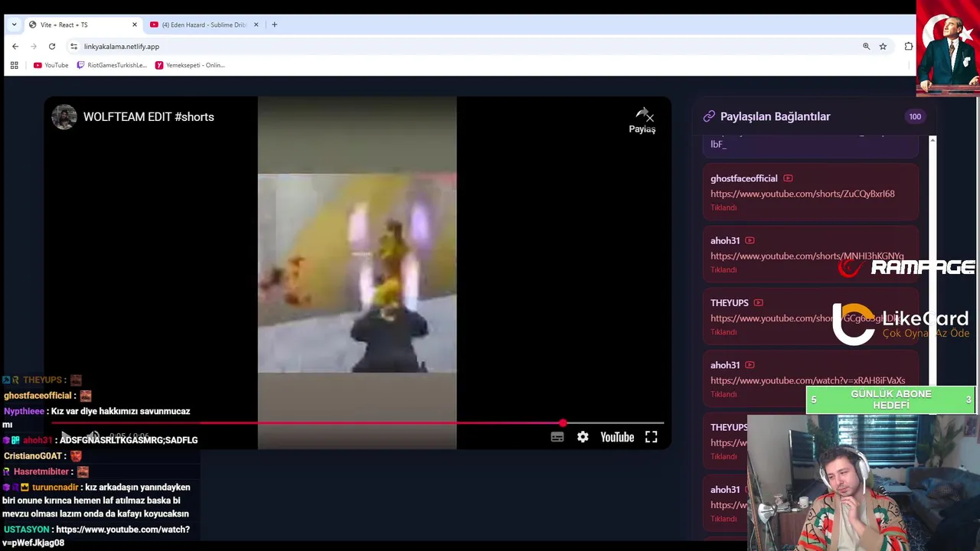Click the YouTube icon beside ahoh31 watch link
Screen dimensions: 980x551
(750, 365)
